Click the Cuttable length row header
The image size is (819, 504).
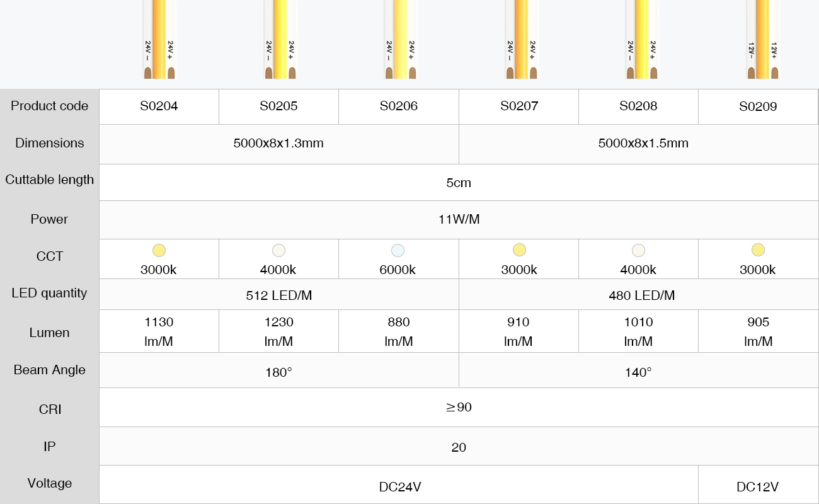click(49, 180)
